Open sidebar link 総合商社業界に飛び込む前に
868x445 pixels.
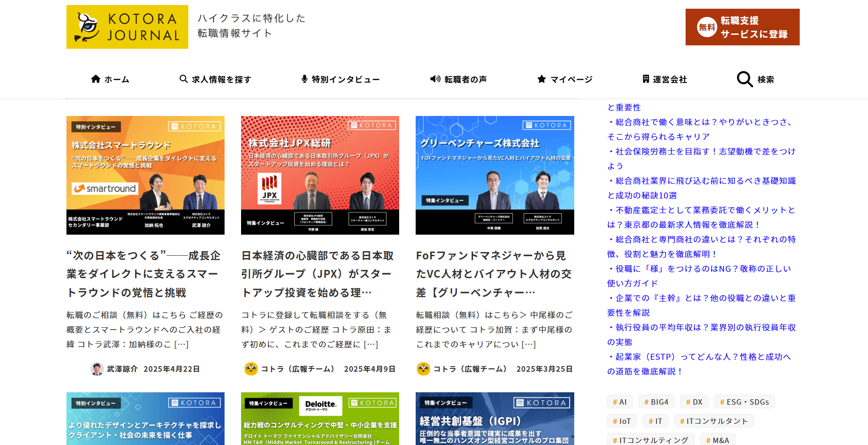[x=702, y=188]
